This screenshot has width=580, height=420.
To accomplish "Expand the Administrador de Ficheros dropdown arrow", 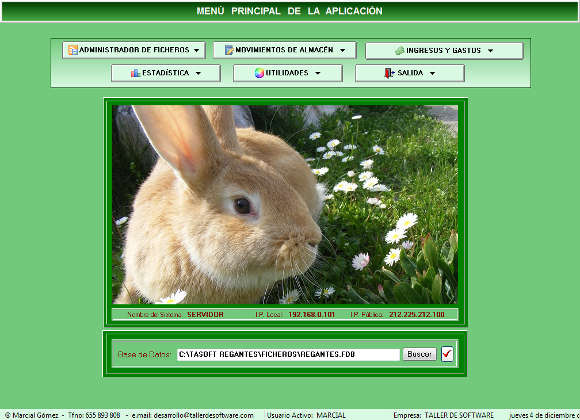I will pyautogui.click(x=196, y=50).
